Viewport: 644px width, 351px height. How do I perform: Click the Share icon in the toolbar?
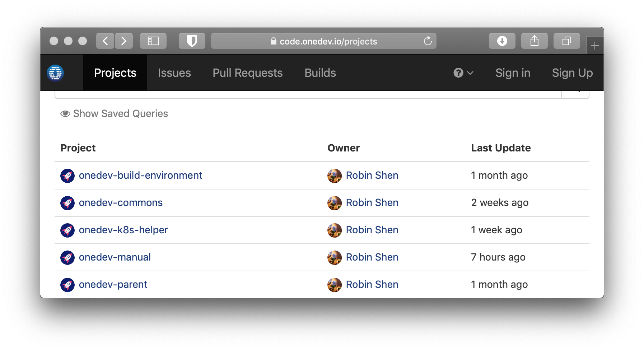click(x=535, y=41)
